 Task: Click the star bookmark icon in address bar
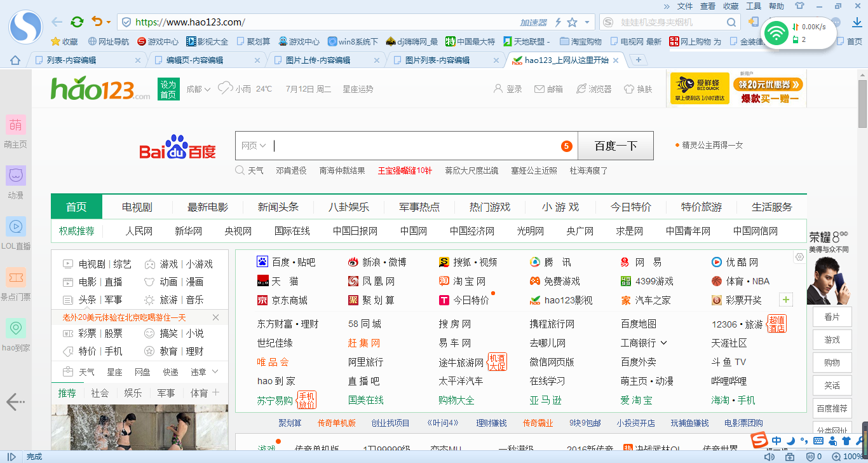[572, 22]
